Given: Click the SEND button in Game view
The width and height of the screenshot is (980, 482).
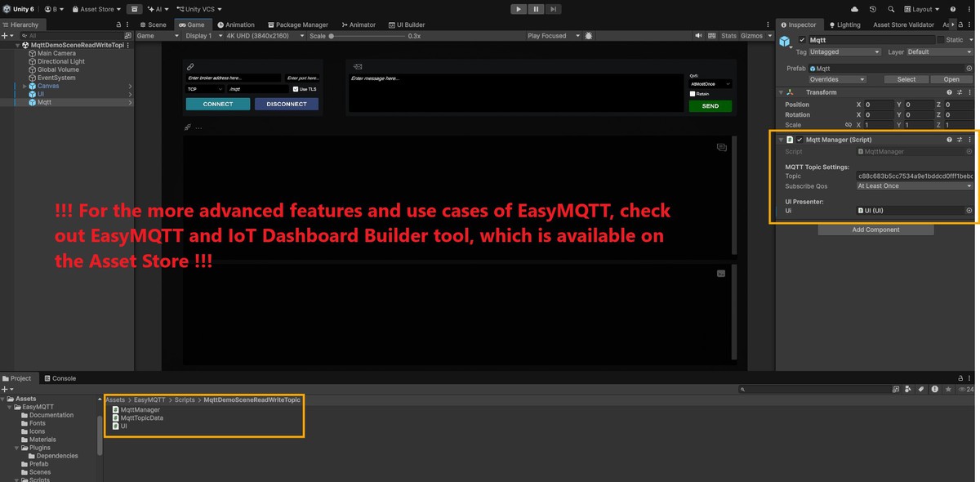Looking at the screenshot, I should tap(710, 105).
